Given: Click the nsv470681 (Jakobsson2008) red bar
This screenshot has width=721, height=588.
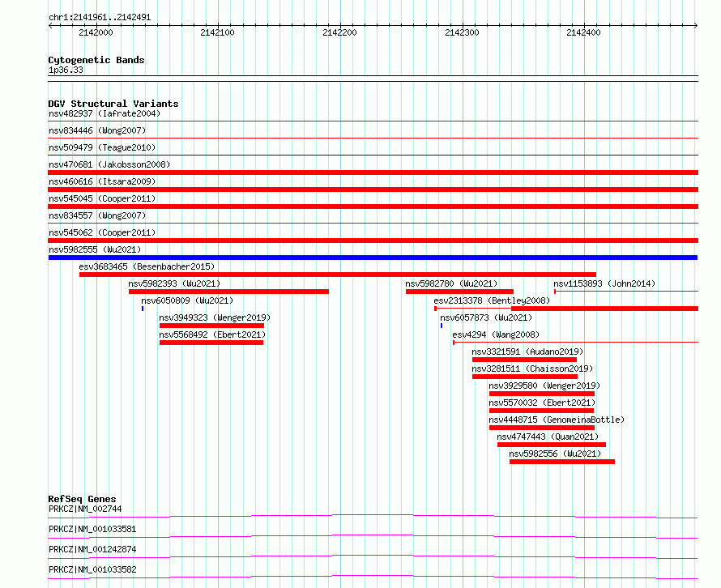Looking at the screenshot, I should (373, 173).
